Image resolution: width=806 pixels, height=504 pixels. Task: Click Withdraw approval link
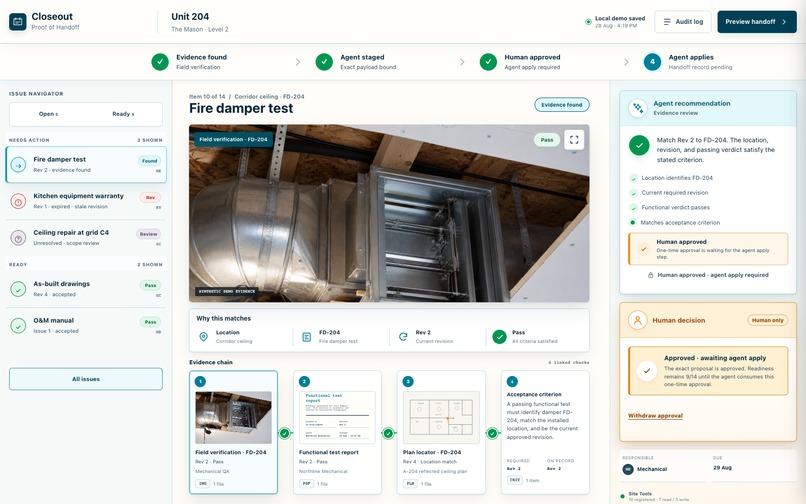coord(655,416)
